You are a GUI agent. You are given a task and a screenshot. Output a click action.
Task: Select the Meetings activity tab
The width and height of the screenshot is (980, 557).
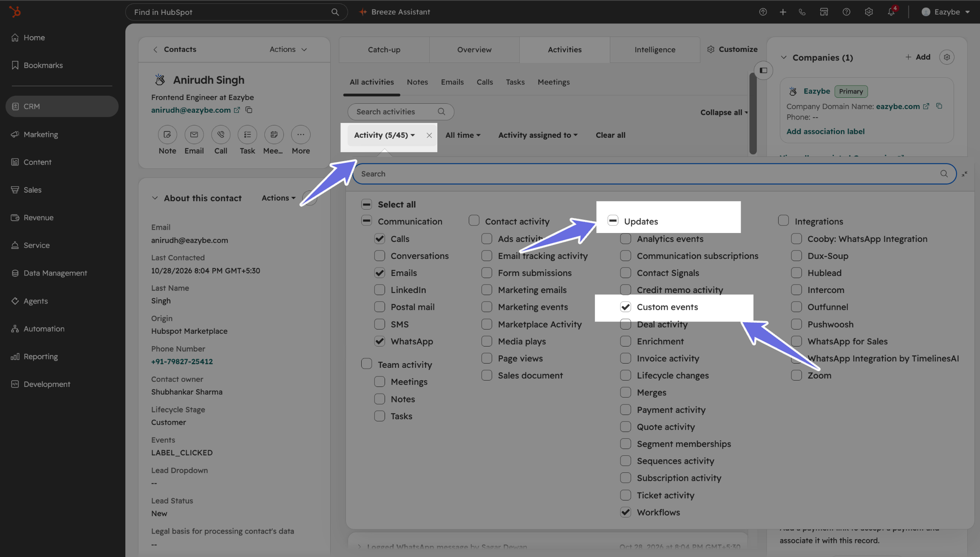tap(553, 82)
